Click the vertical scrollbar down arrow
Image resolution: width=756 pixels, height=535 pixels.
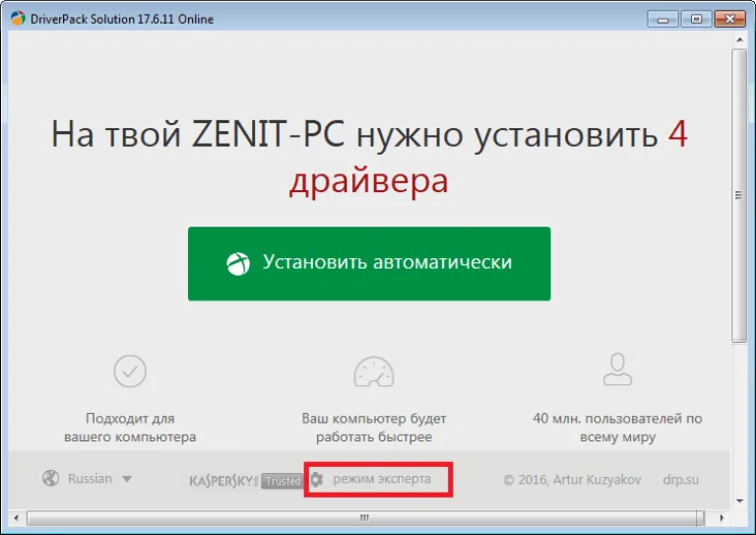[739, 502]
